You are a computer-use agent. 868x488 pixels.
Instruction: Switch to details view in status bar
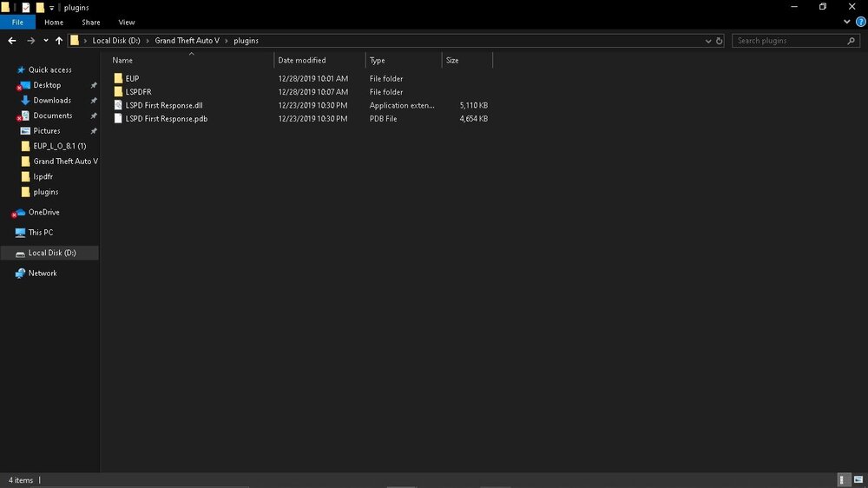tap(844, 479)
